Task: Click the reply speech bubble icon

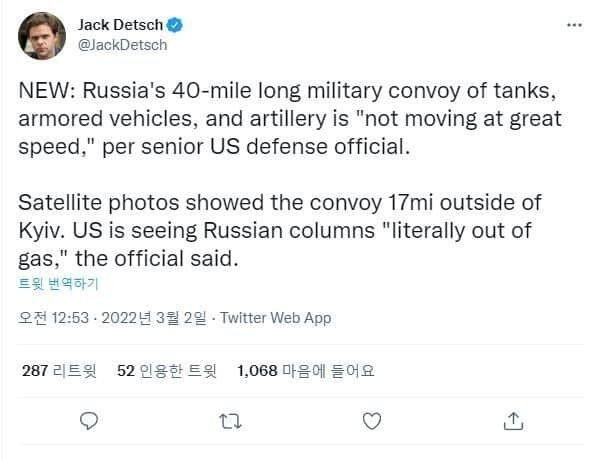Action: coord(88,421)
